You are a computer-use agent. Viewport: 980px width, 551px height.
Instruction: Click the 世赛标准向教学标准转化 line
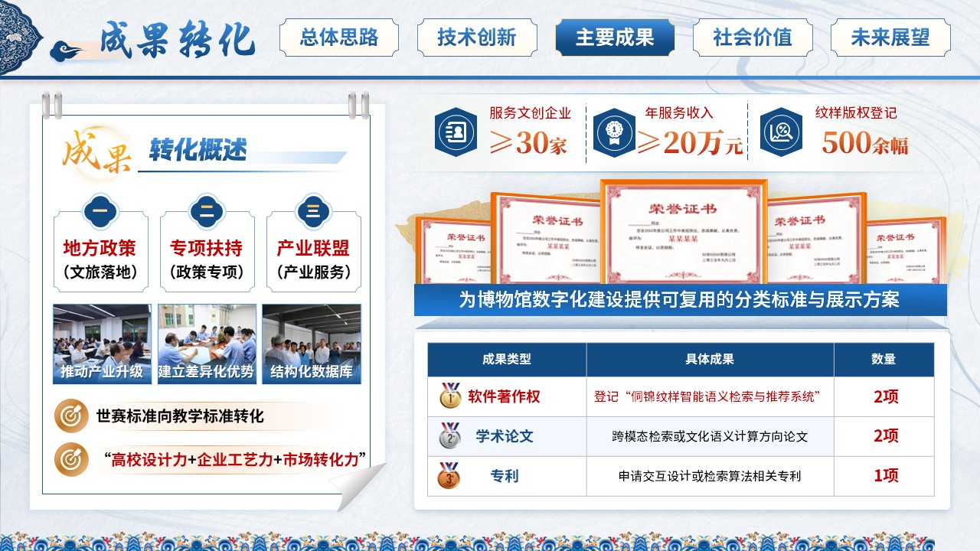[180, 416]
